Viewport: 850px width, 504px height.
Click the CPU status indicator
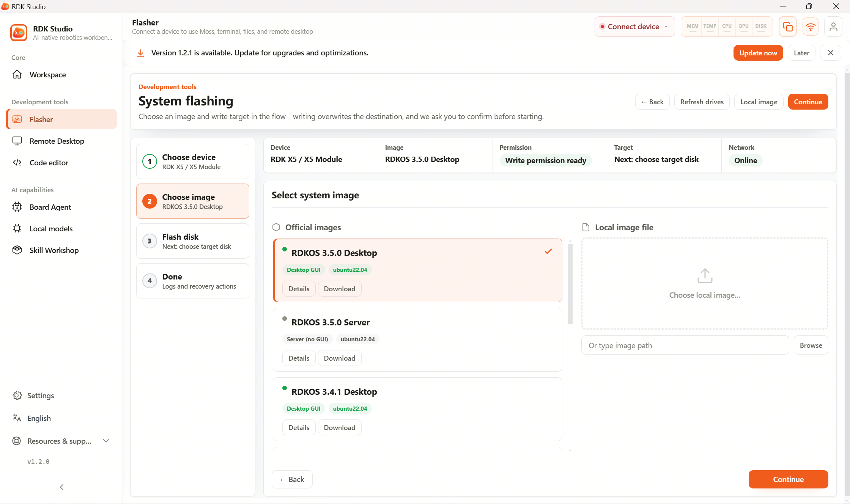(727, 27)
